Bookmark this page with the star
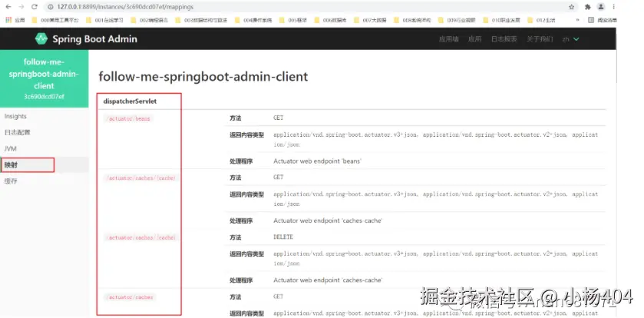The width and height of the screenshot is (644, 318). 571,7
